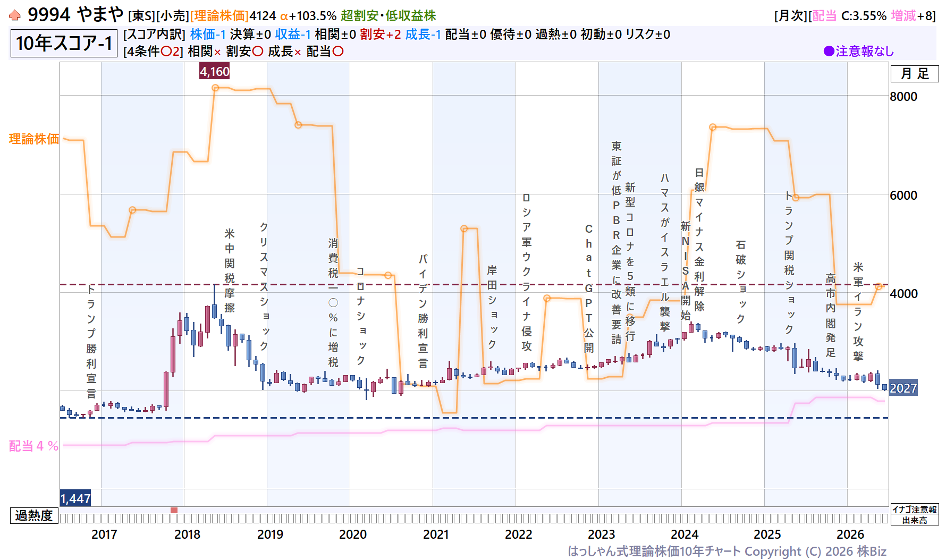Click the 成長-1 score item
The image size is (946, 560).
click(x=423, y=35)
